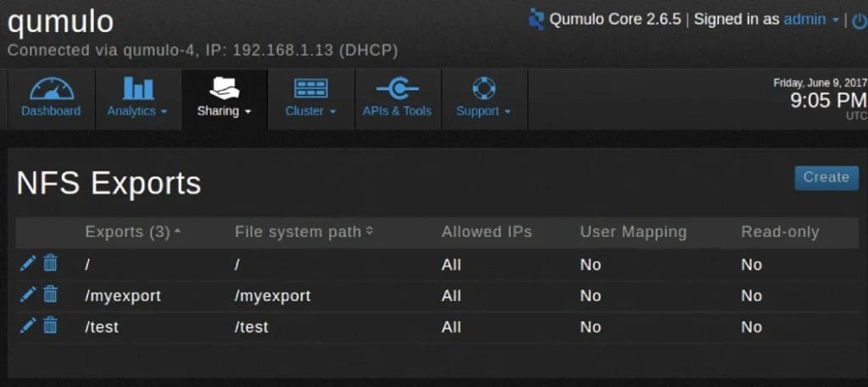This screenshot has width=868, height=387.
Task: Expand the Cluster dropdown menu
Action: (x=311, y=110)
